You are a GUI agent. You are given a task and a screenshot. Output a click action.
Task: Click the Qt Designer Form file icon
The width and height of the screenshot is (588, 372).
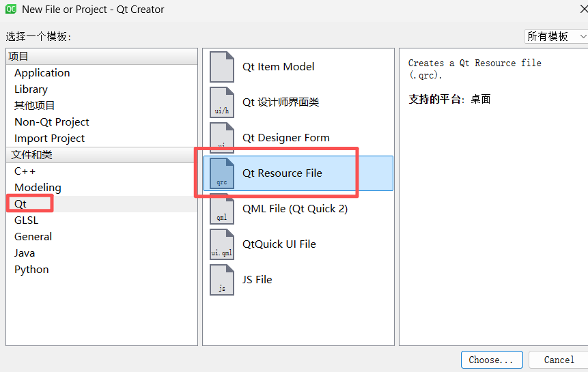coord(222,138)
